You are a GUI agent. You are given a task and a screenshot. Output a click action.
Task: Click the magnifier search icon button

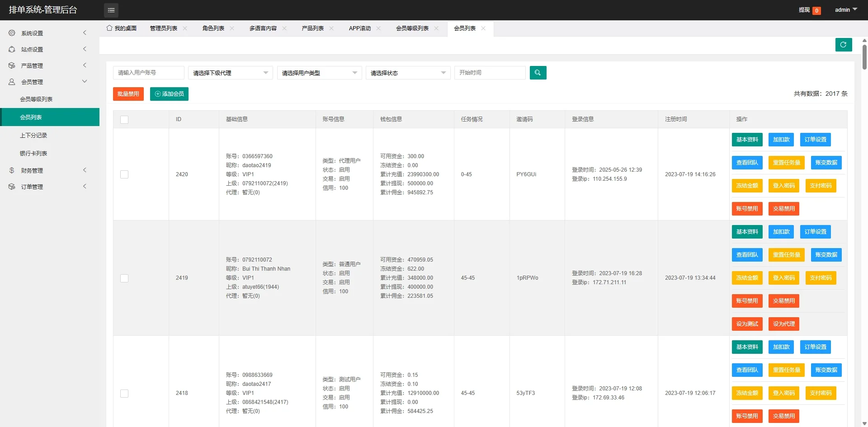click(538, 73)
